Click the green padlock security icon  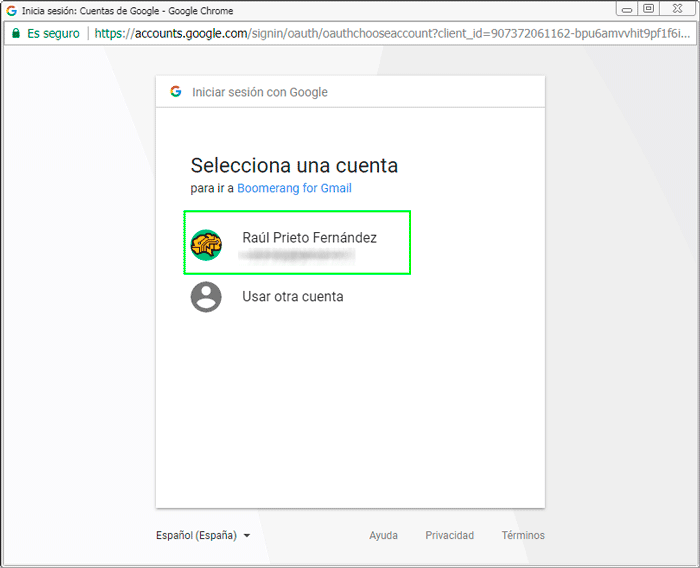(15, 33)
